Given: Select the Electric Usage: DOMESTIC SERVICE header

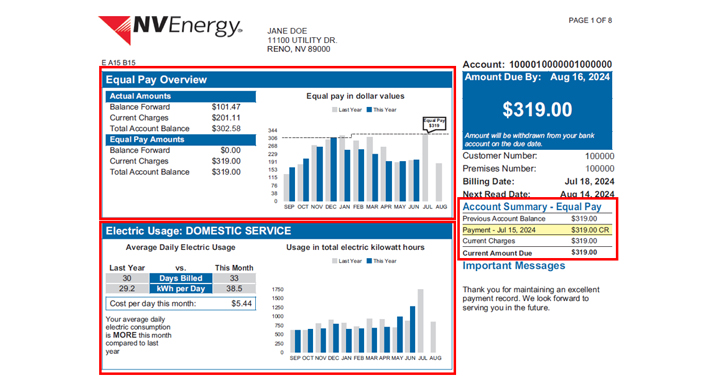Looking at the screenshot, I should [x=277, y=231].
